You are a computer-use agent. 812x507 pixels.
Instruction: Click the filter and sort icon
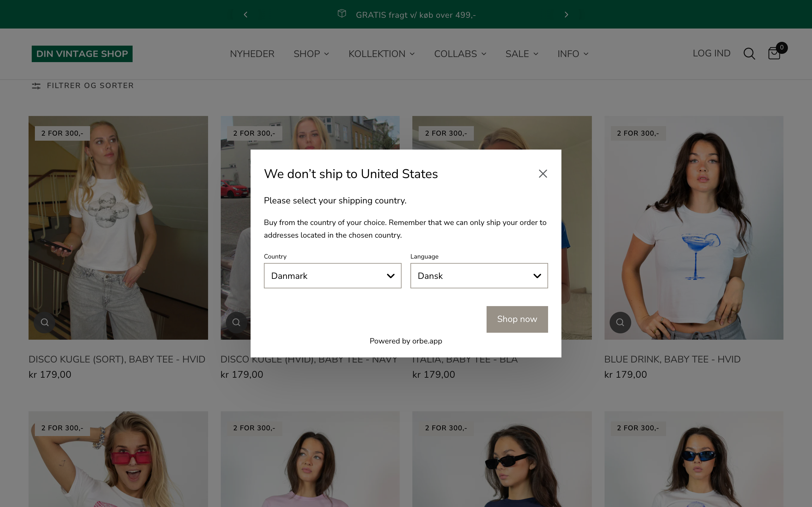(36, 86)
